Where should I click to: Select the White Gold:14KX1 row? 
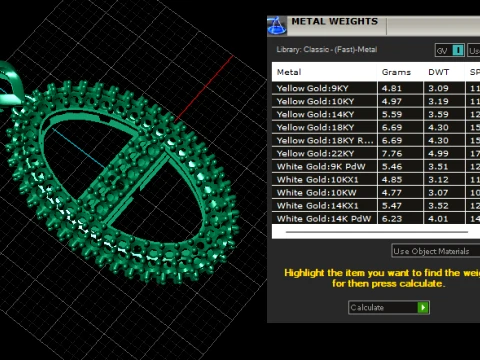coord(376,205)
